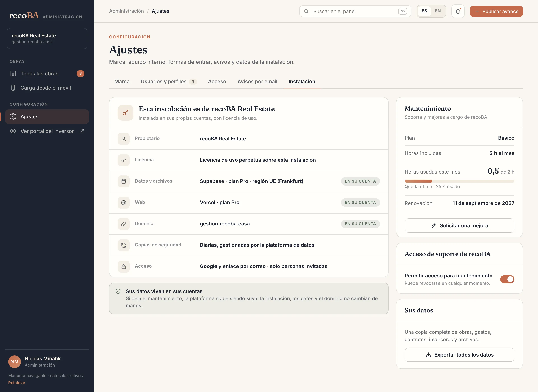Click the renewal date 11 de septiembre de 2027
538x392 pixels.
pyautogui.click(x=483, y=203)
